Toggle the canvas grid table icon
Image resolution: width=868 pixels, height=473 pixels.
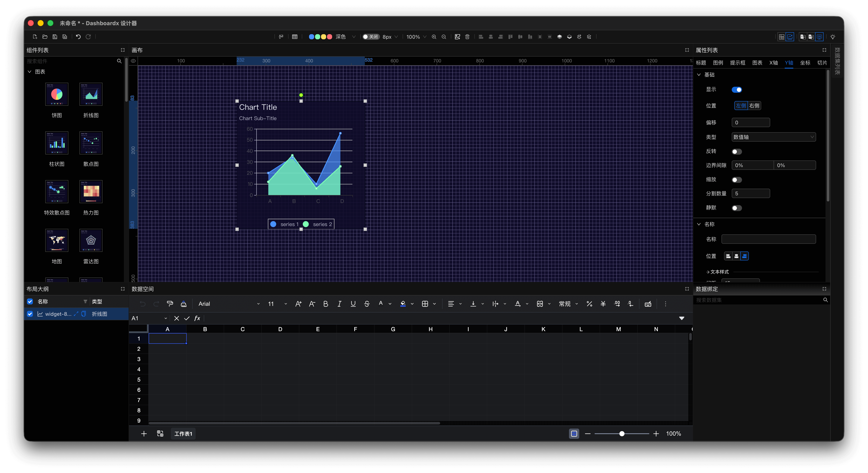(x=295, y=37)
